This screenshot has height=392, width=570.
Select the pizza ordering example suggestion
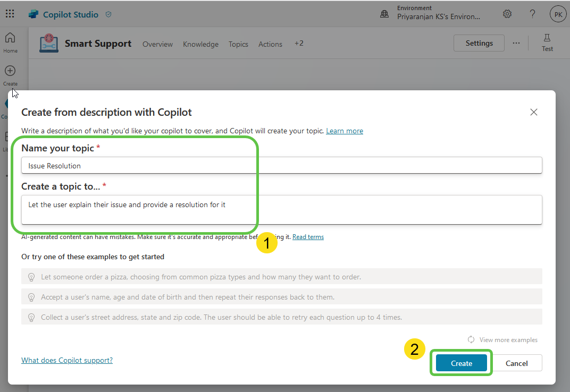coord(213,277)
